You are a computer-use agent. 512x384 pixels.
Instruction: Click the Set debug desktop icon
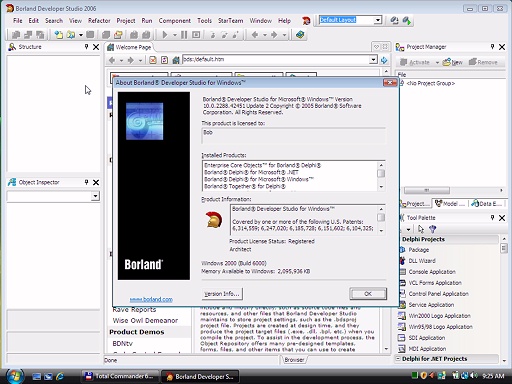(x=407, y=20)
